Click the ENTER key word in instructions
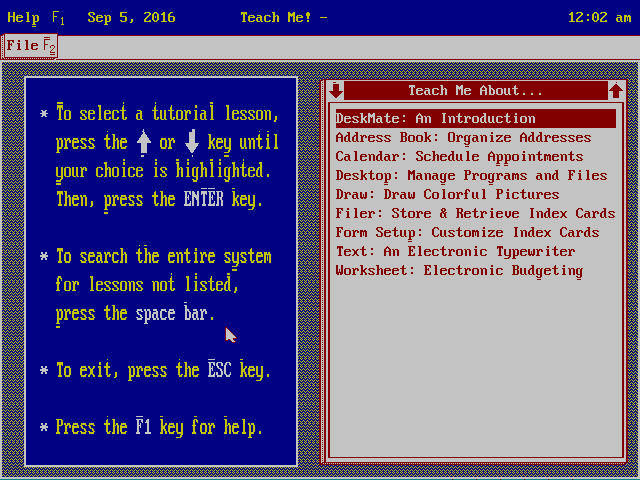Screen dimensions: 640x480 pyautogui.click(x=204, y=200)
